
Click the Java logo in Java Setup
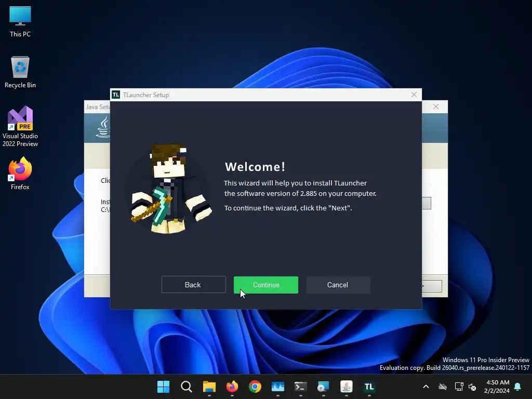[x=103, y=127]
